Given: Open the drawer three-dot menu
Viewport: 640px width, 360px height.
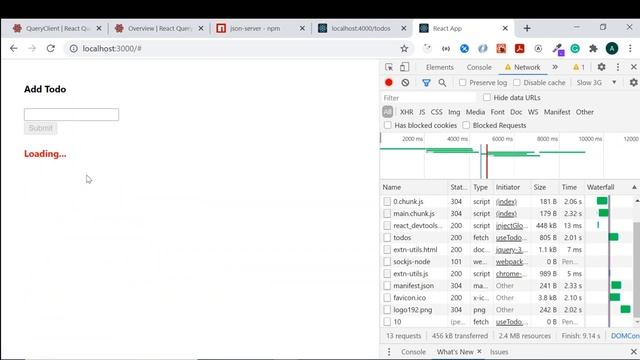Looking at the screenshot, I should coord(389,352).
